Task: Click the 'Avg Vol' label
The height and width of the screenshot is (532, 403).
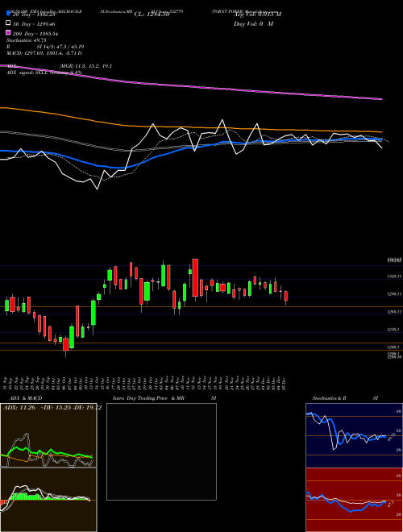Action: pos(257,15)
